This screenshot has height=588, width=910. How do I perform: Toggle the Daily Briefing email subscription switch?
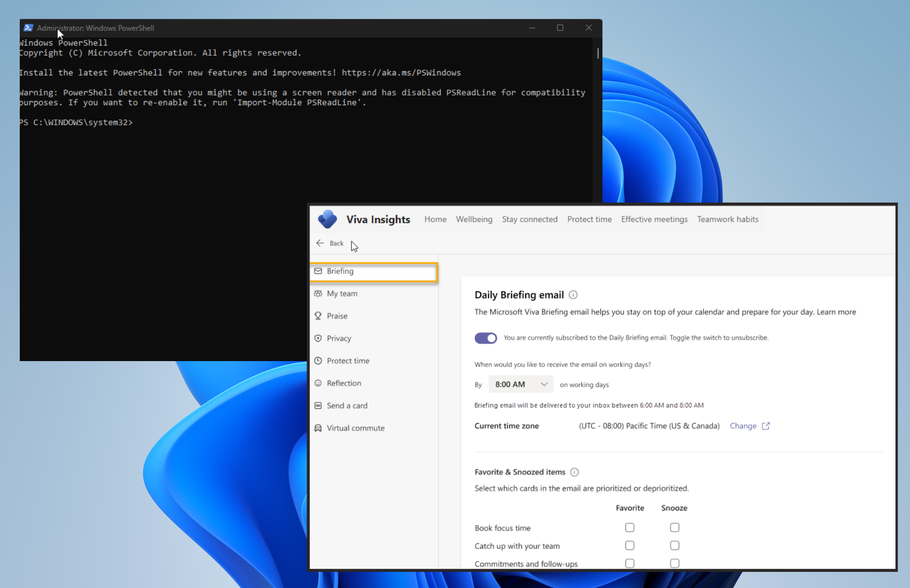[x=486, y=338]
